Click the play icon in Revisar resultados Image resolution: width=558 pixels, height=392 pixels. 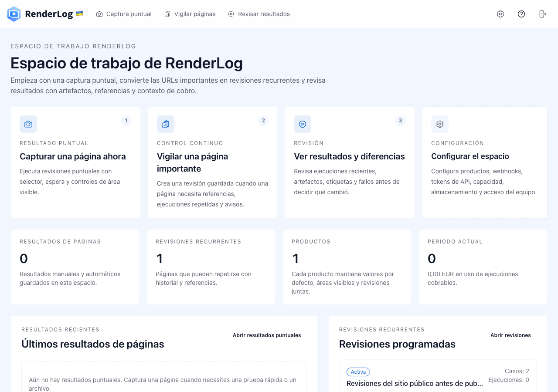click(x=231, y=14)
